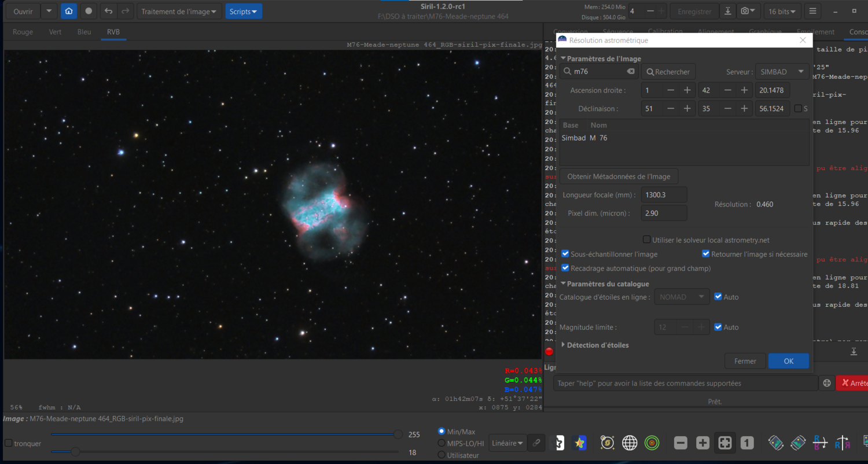Click the green concentric target icon
The image size is (868, 464).
point(652,443)
